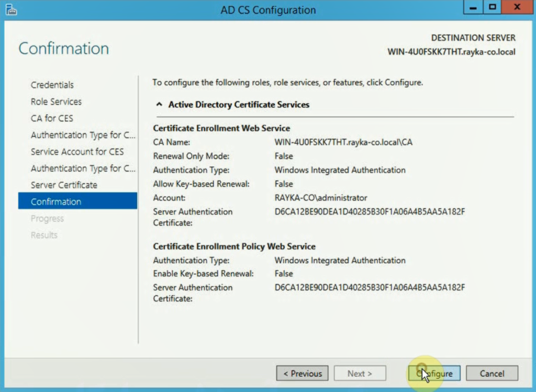Go to the Credentials step
This screenshot has height=392, width=536.
[x=52, y=85]
